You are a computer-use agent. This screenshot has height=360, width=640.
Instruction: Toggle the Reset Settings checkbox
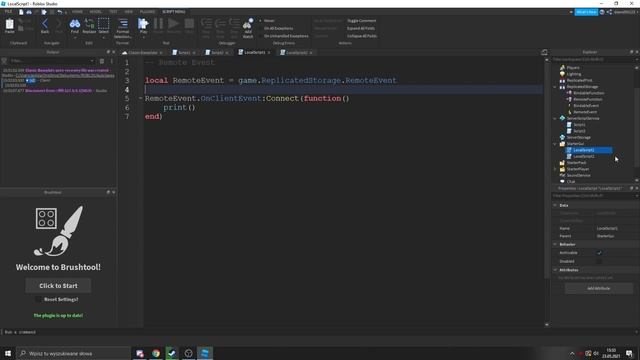[38, 300]
